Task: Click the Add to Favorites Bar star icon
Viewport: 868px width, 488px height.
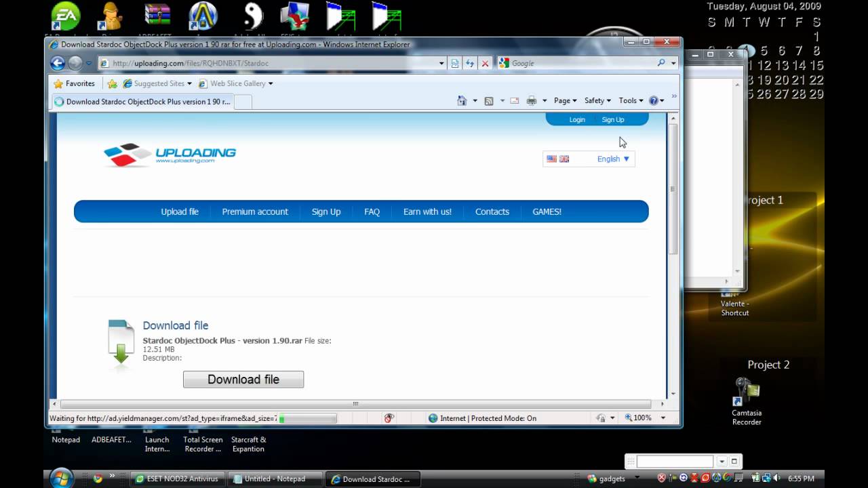Action: click(113, 83)
